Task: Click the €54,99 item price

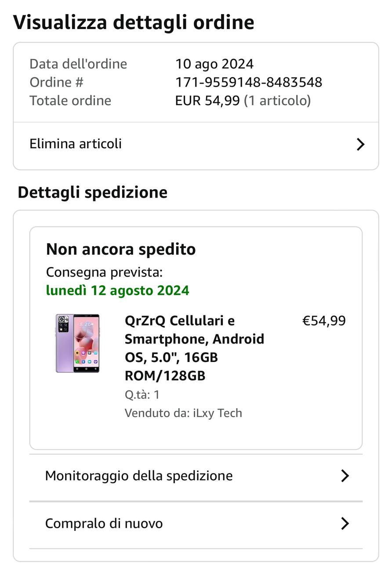Action: (x=324, y=321)
